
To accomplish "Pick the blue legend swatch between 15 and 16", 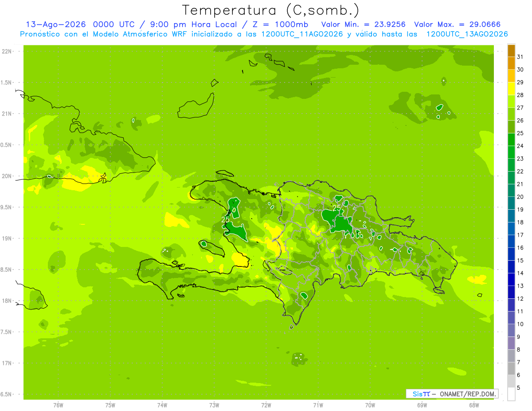I will (511, 254).
